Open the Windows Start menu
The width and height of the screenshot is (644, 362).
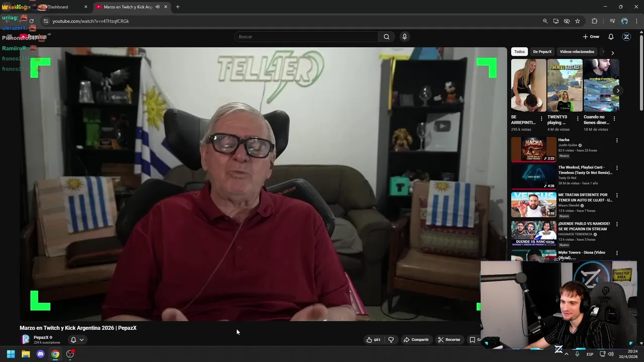pyautogui.click(x=11, y=354)
